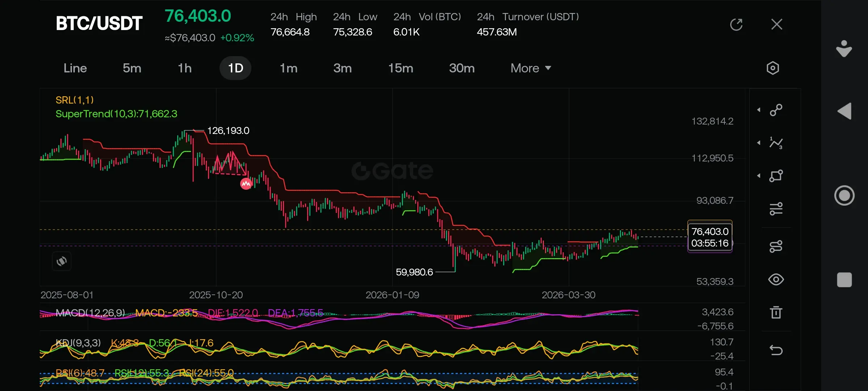Toggle the drawing mode switches icon

[x=776, y=247]
